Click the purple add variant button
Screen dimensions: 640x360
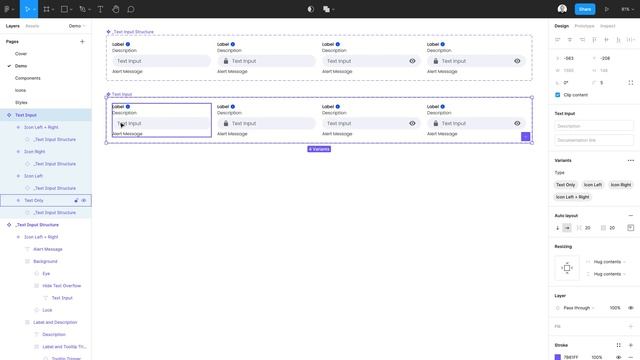point(525,137)
